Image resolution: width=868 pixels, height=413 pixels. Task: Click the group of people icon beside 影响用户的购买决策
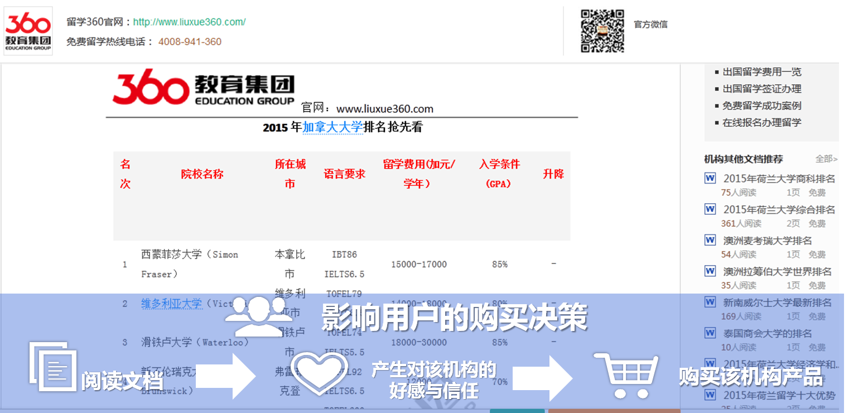(258, 316)
